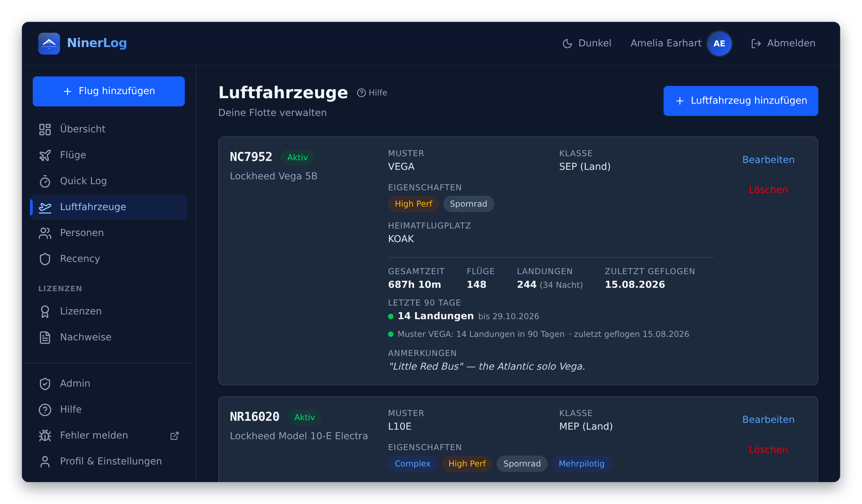Click the SEP (Land) class value

[x=585, y=167]
